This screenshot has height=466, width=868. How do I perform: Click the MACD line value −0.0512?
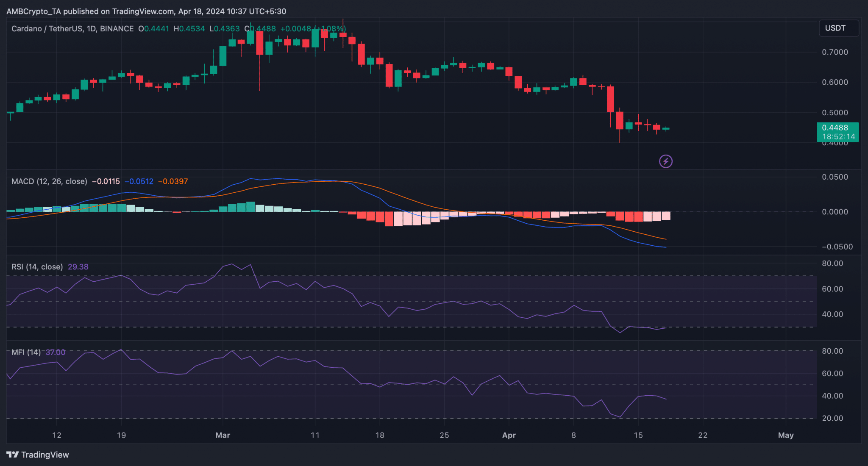pos(139,181)
